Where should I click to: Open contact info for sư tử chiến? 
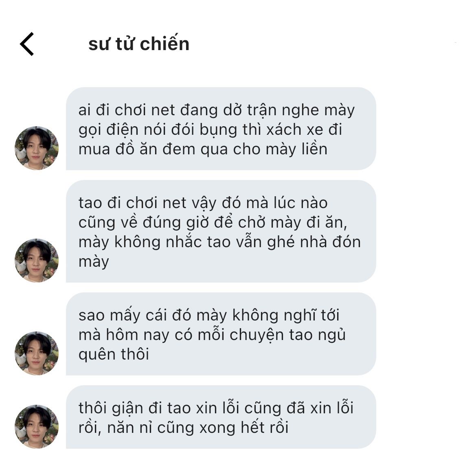point(139,44)
